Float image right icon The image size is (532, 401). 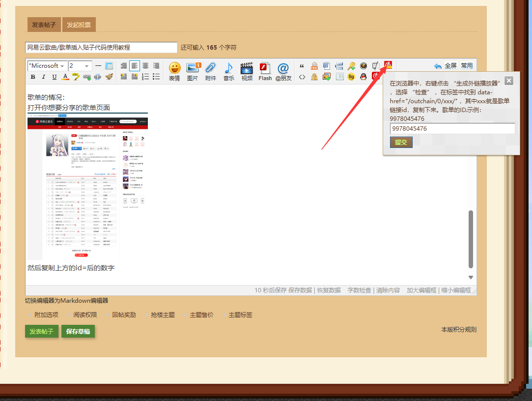(x=135, y=76)
